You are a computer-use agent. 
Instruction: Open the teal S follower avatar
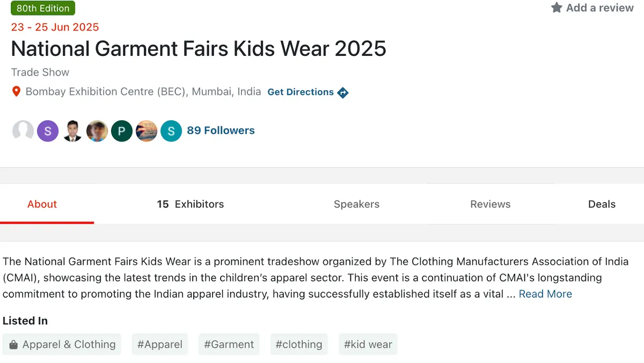coord(171,131)
